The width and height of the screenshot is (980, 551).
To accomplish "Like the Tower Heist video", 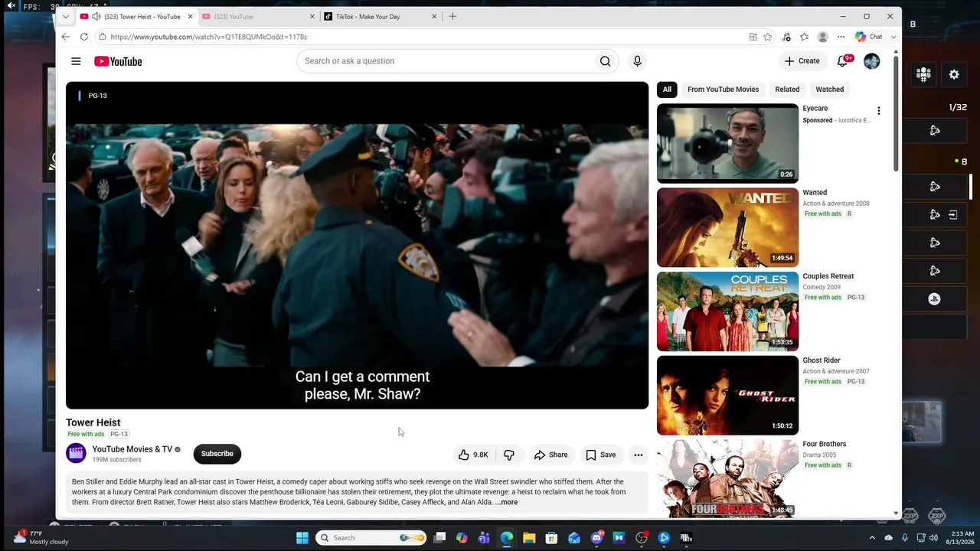I will pyautogui.click(x=473, y=455).
